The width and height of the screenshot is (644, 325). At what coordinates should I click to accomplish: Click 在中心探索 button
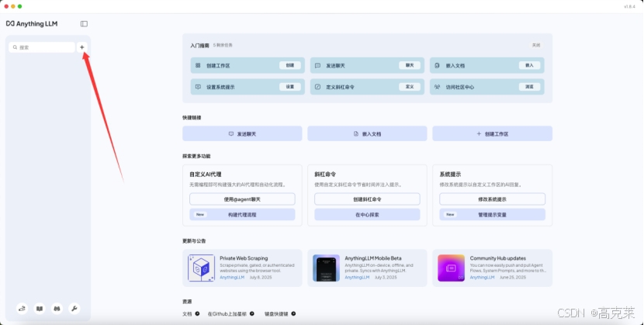pos(367,215)
